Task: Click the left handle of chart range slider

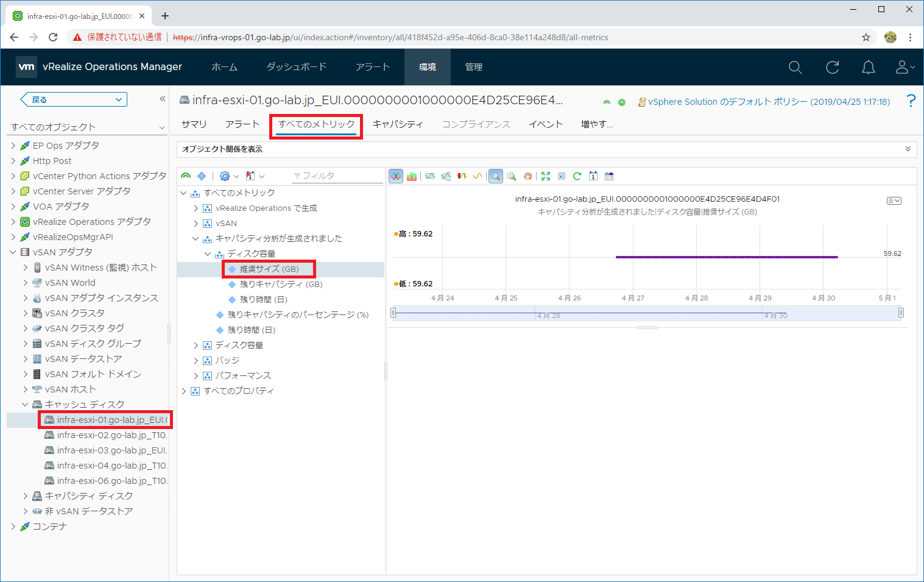Action: [x=393, y=313]
